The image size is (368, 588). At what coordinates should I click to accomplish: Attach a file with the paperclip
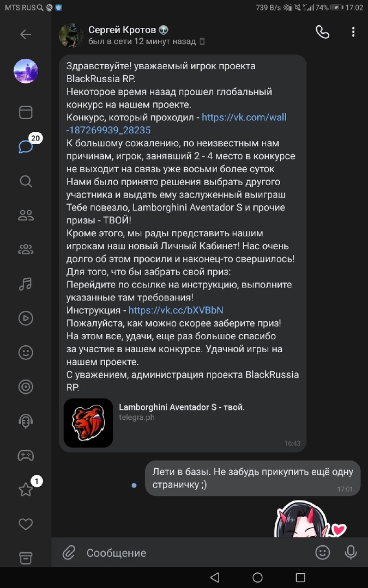tap(69, 553)
